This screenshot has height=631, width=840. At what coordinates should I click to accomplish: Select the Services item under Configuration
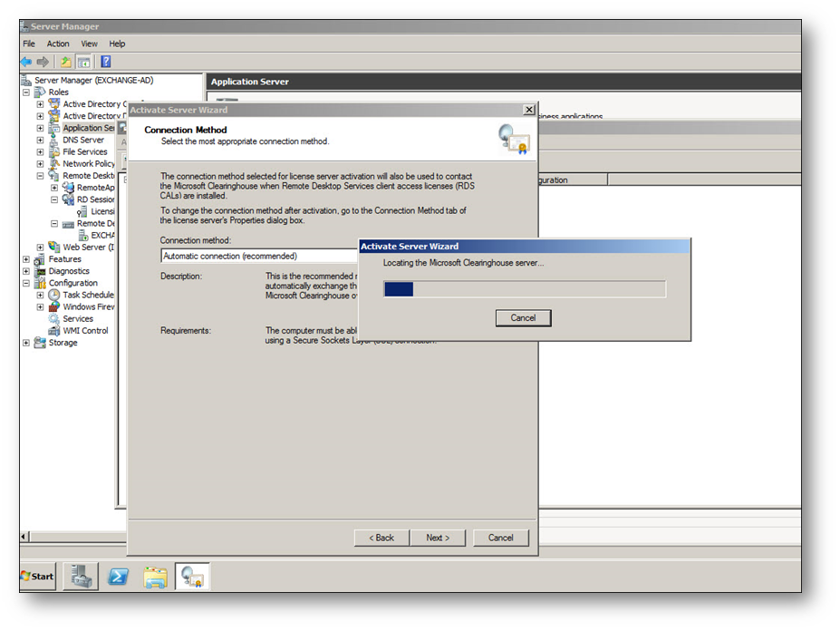click(x=78, y=319)
